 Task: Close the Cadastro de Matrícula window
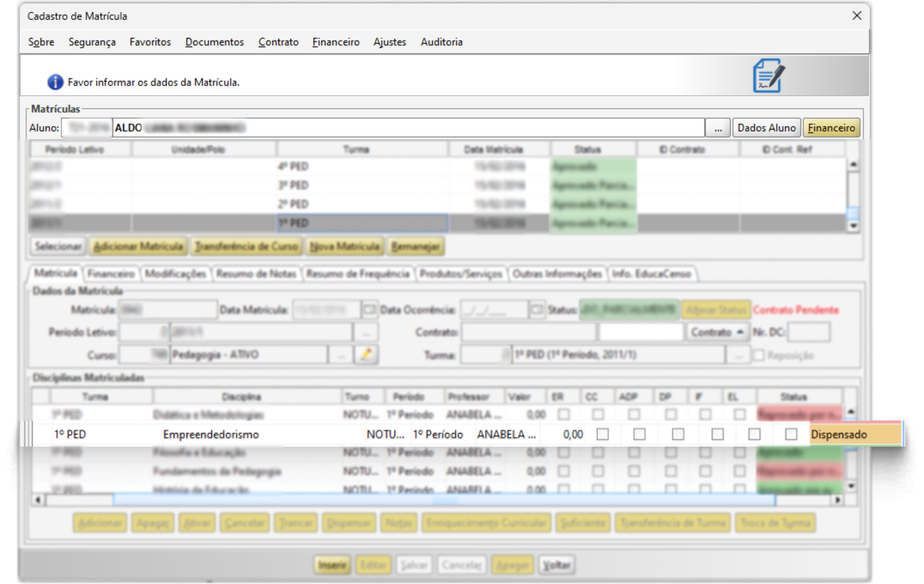[x=856, y=16]
